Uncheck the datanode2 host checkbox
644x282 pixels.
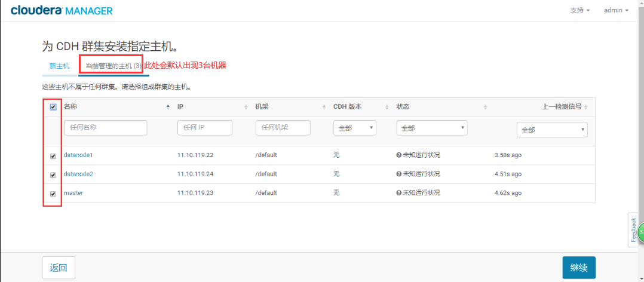click(x=53, y=175)
